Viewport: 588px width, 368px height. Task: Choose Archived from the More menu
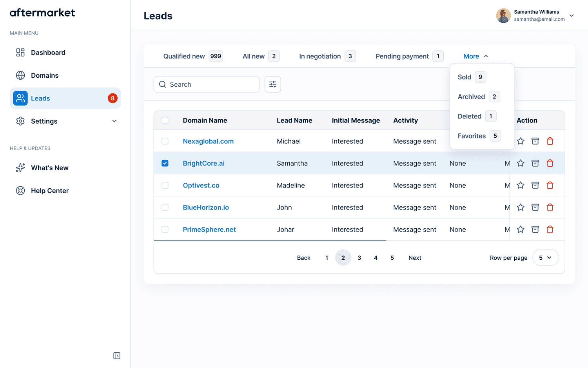[x=479, y=97]
